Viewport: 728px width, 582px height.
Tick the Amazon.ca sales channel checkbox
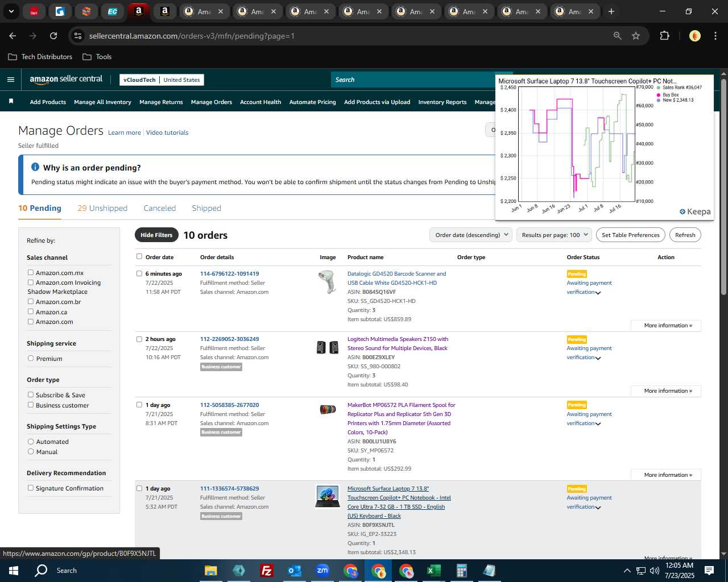31,311
